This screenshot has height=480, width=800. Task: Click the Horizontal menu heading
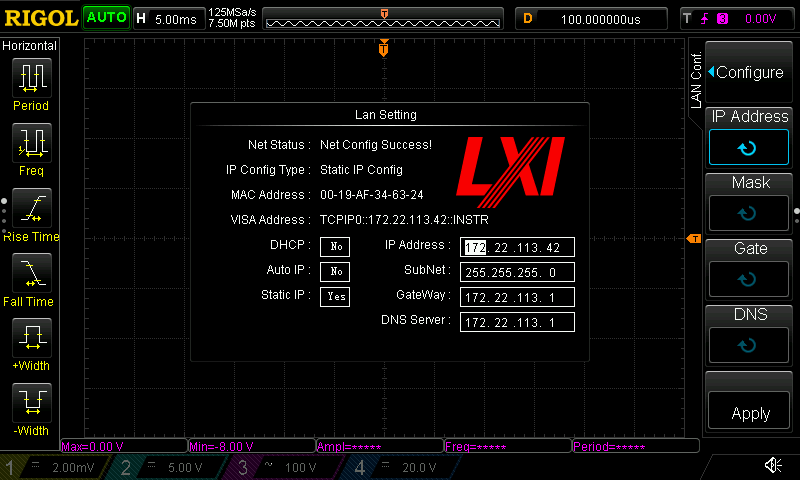29,46
